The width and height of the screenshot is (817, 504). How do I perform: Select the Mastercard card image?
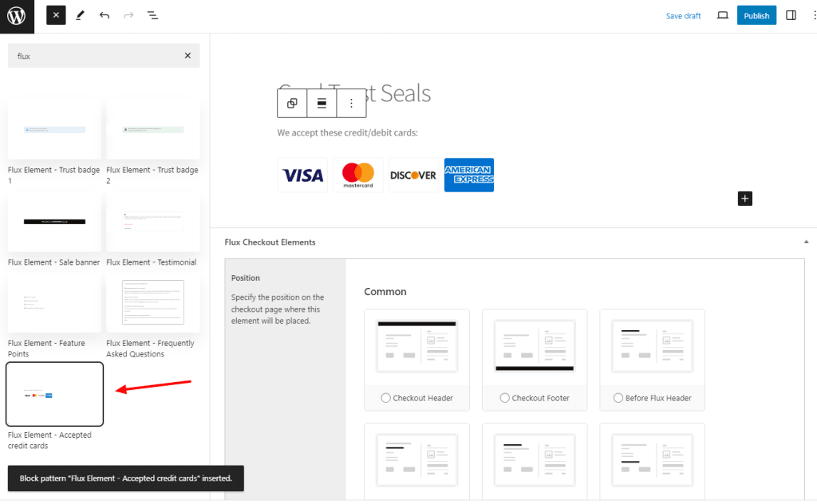click(358, 175)
